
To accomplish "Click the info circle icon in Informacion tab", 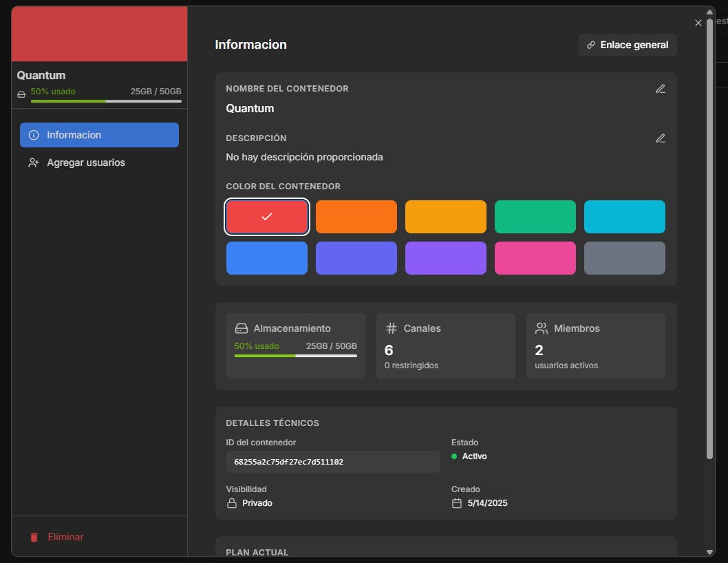I will point(34,135).
